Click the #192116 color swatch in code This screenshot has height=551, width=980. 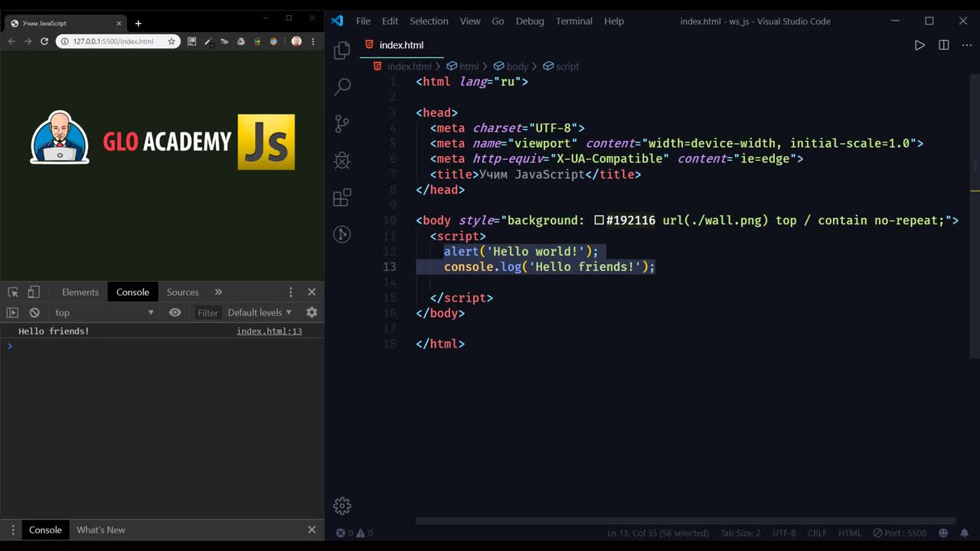pos(599,220)
